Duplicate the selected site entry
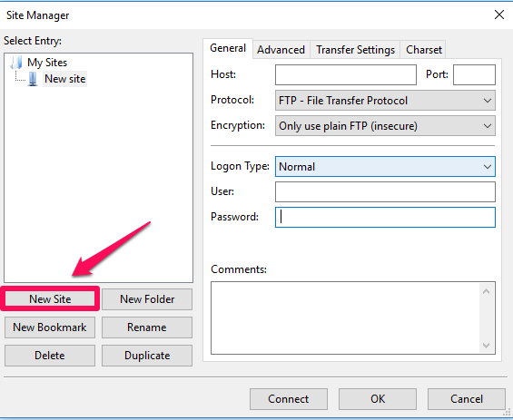The height and width of the screenshot is (420, 513). coord(147,356)
